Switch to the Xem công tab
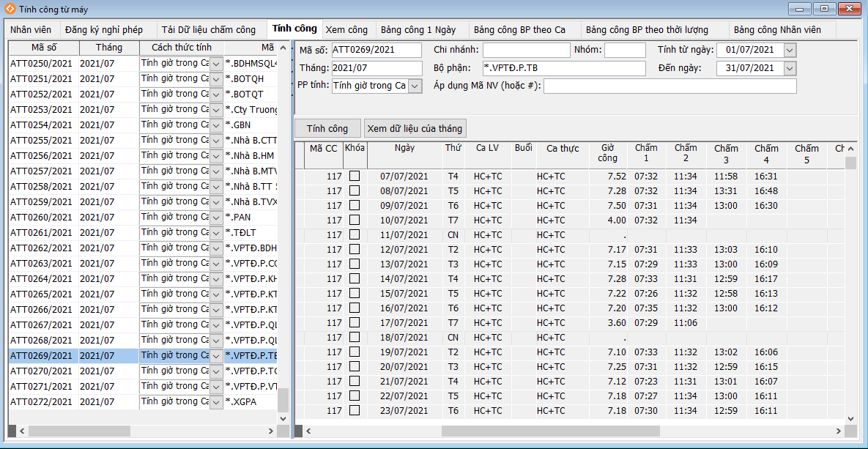 (x=346, y=30)
